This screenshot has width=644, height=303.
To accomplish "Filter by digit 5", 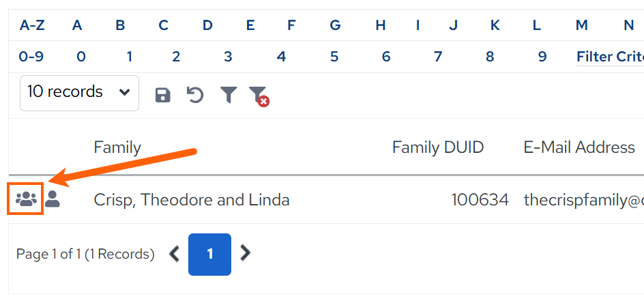I will pos(334,57).
